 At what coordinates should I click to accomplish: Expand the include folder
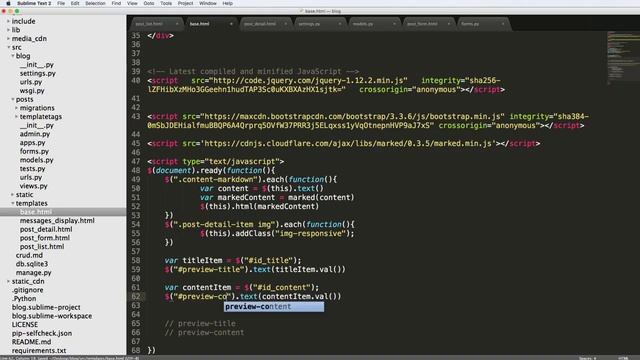point(8,21)
